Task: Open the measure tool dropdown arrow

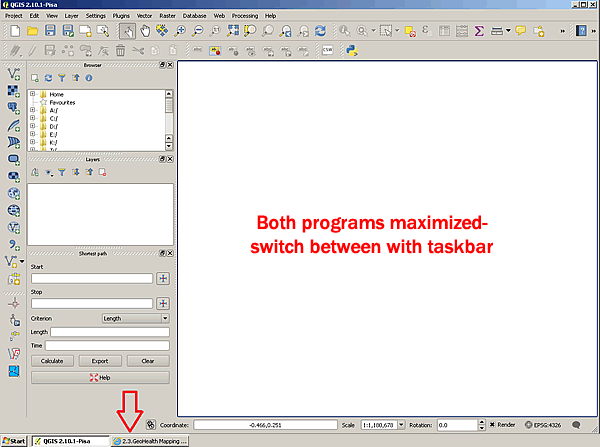Action: (508, 31)
